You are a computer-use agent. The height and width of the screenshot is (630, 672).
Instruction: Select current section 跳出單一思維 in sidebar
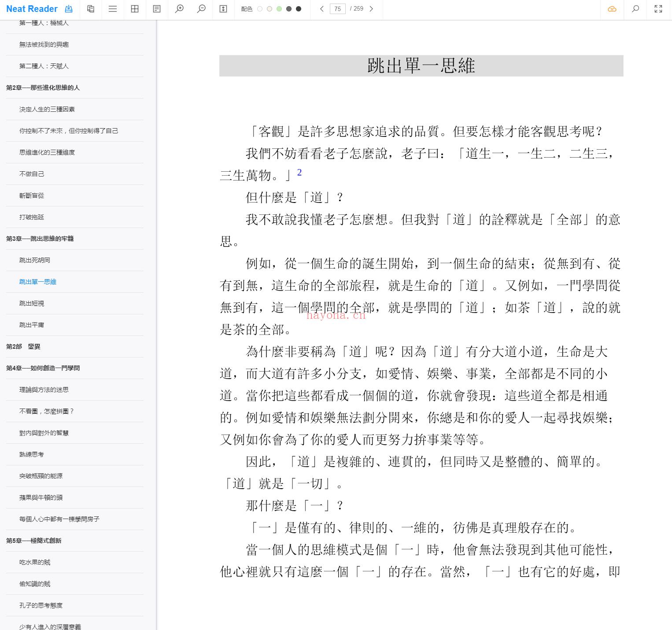(38, 282)
